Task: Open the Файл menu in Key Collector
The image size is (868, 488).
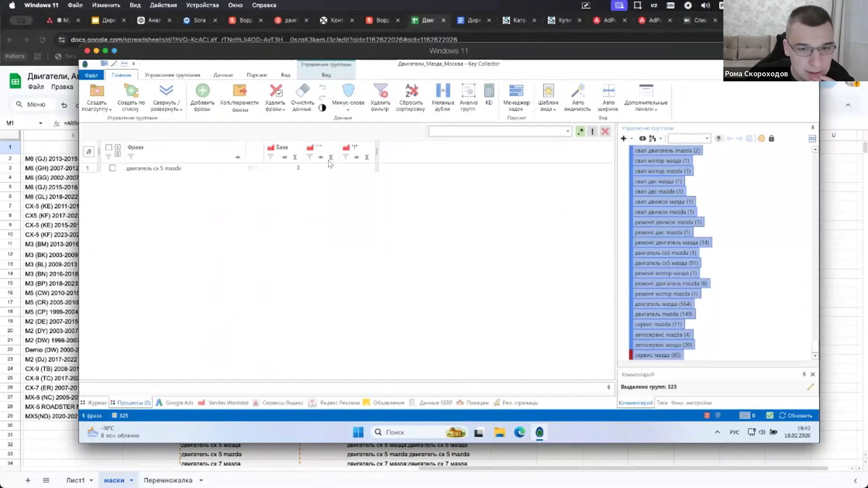Action: pyautogui.click(x=91, y=75)
